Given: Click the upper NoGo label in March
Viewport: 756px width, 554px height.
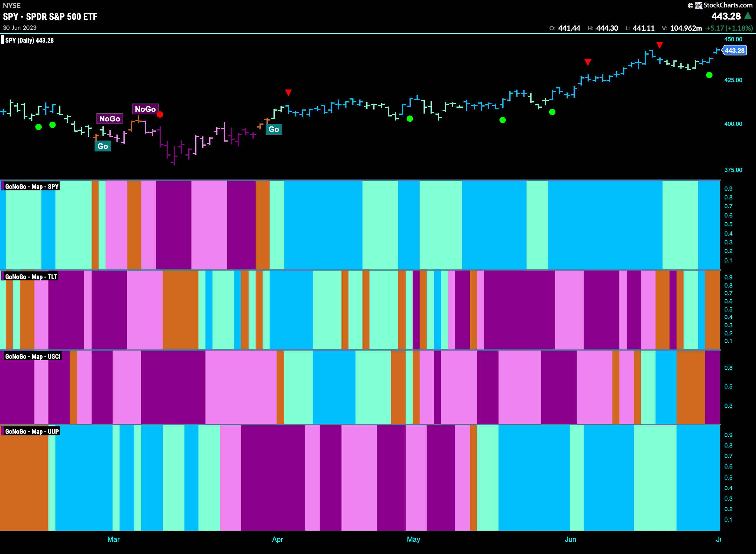Looking at the screenshot, I should [x=145, y=109].
